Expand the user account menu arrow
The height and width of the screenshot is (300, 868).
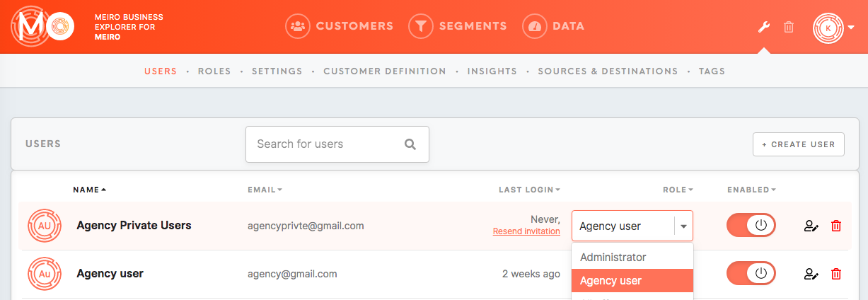click(851, 28)
